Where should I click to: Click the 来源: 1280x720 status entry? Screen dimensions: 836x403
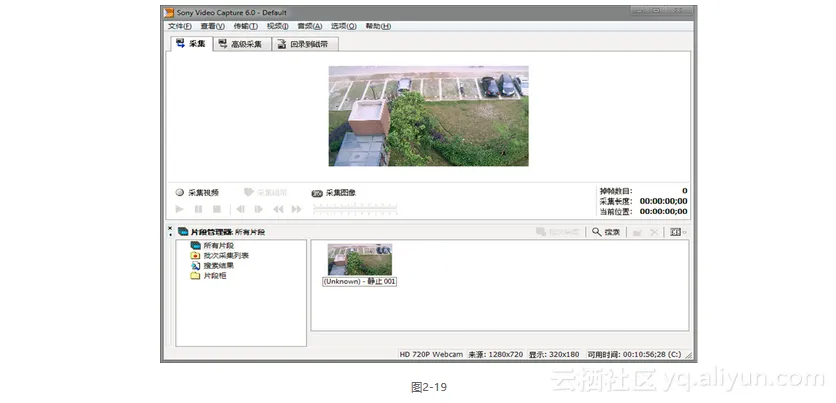(x=495, y=354)
